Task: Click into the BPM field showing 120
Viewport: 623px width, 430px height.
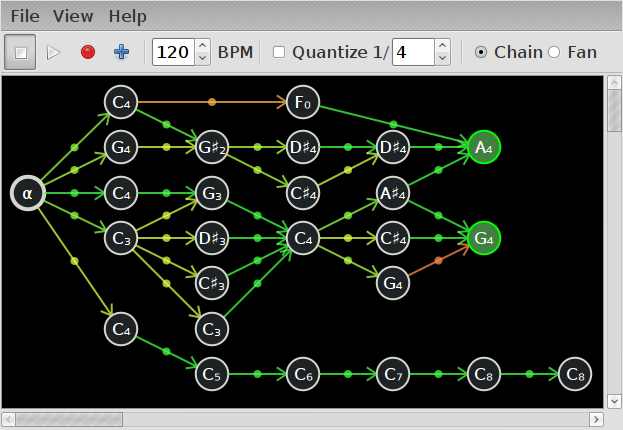Action: pos(173,52)
